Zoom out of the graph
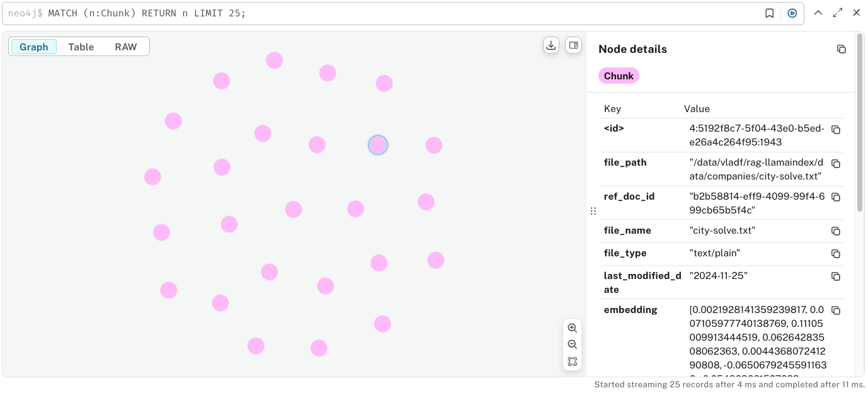 tap(573, 345)
